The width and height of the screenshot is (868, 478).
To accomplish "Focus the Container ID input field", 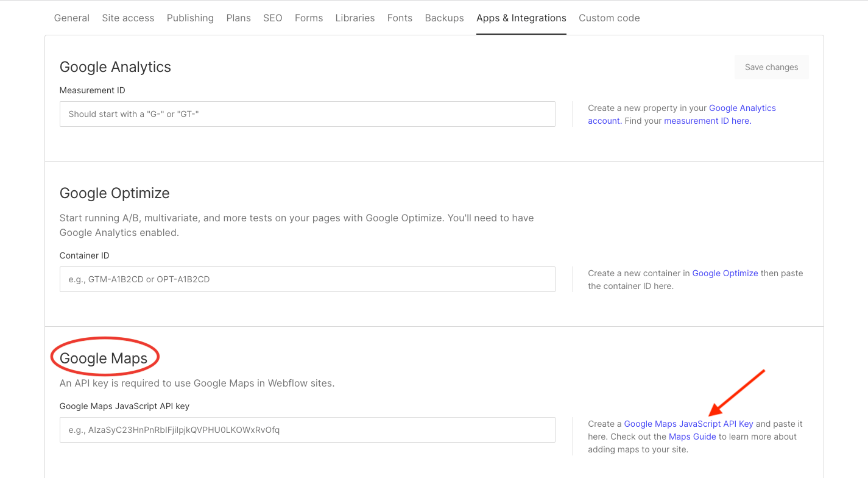I will [x=307, y=279].
